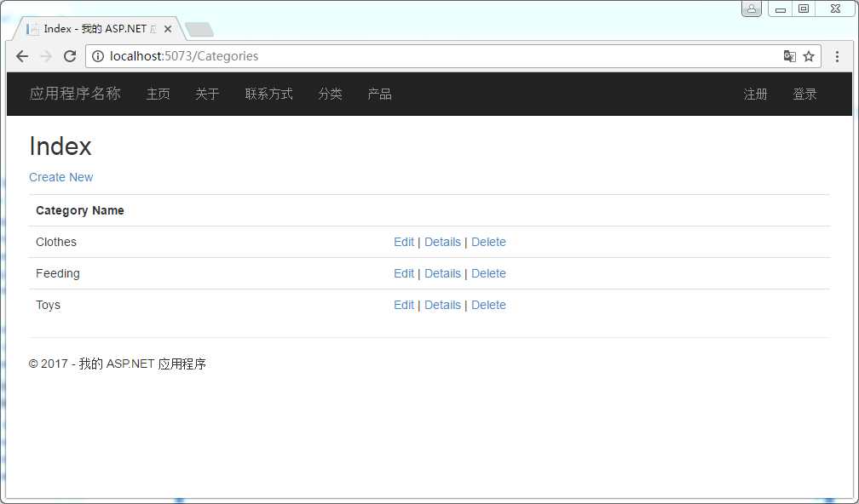Edit the Clothes category

point(404,242)
